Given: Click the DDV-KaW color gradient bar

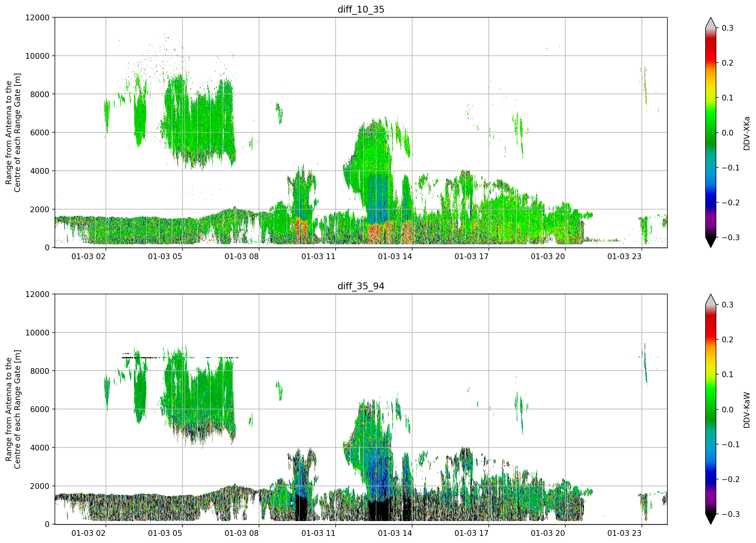Looking at the screenshot, I should pos(711,409).
